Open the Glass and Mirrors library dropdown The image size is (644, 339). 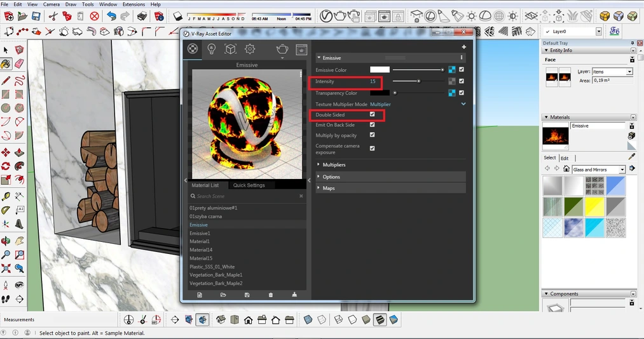pos(622,169)
